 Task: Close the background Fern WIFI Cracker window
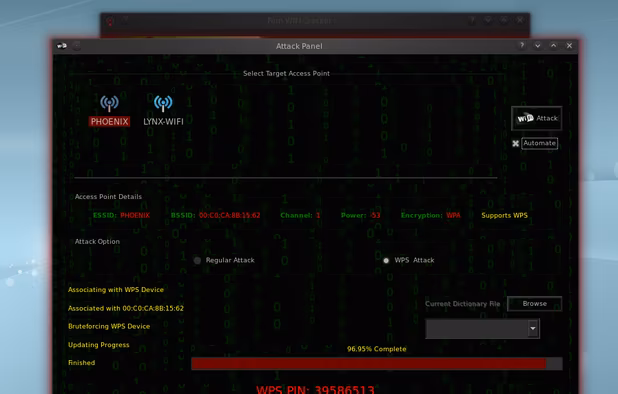coord(520,20)
